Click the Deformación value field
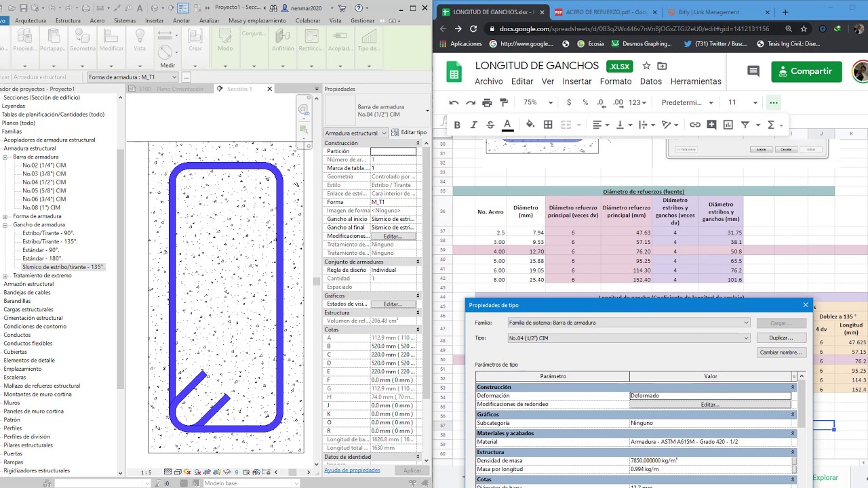The width and height of the screenshot is (868, 488). click(710, 395)
